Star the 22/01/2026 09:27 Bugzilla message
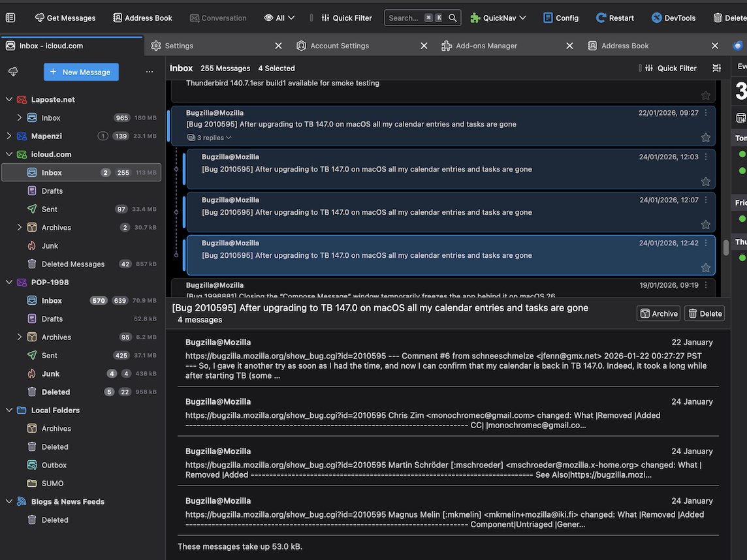This screenshot has width=747, height=560. pyautogui.click(x=706, y=138)
